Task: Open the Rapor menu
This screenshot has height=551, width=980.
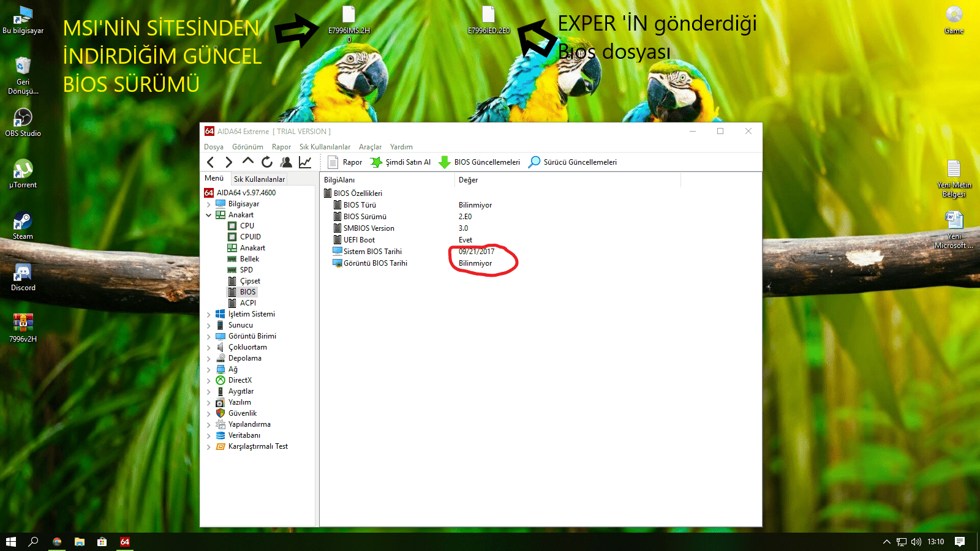Action: pos(281,147)
